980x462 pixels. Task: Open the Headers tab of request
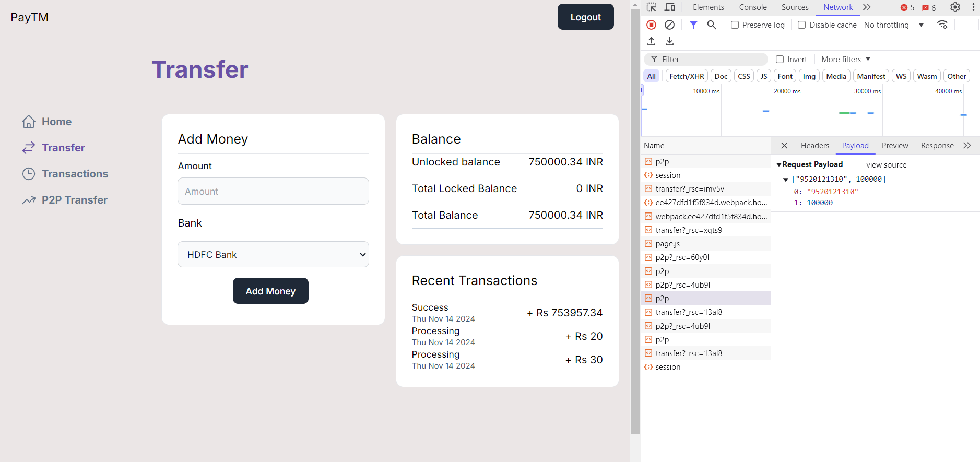814,146
